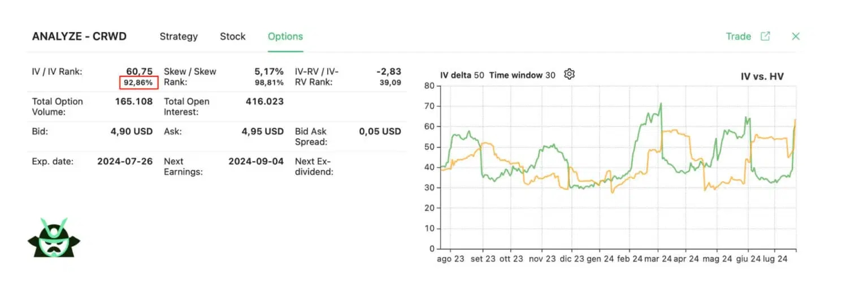Screen dimensions: 868x300
Task: Close the Analyze CRWD panel
Action: (x=796, y=36)
